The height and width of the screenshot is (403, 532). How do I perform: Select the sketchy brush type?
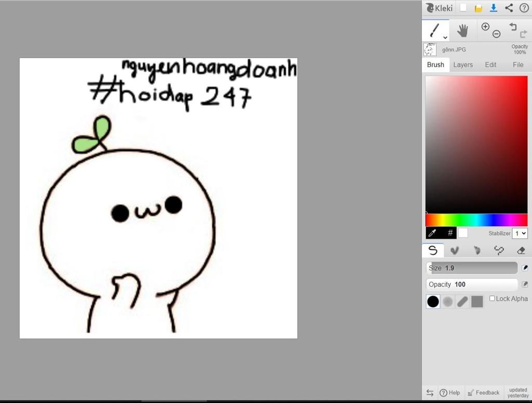coord(477,251)
